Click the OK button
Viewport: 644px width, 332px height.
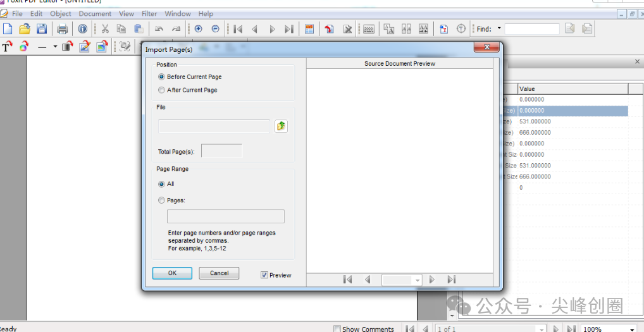172,273
